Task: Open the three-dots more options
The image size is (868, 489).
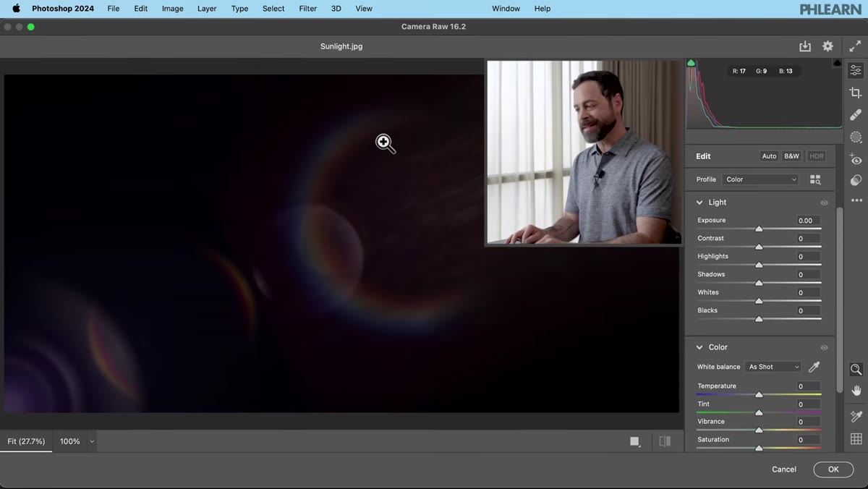Action: point(856,200)
